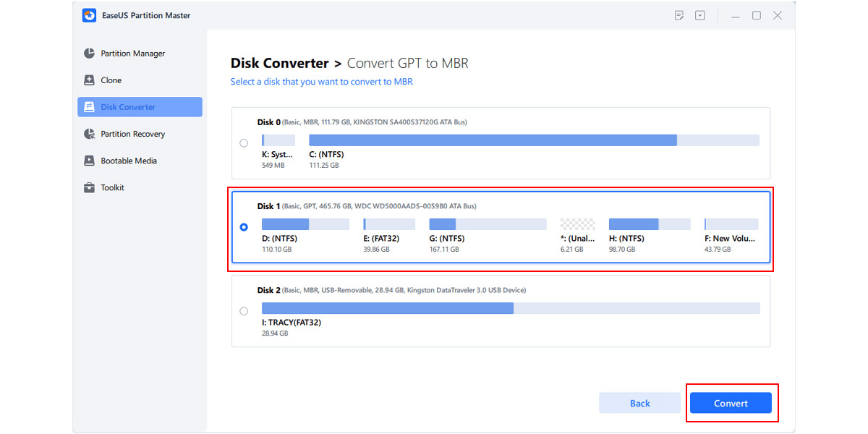868x434 pixels.
Task: Open the feedback note icon in title bar
Action: pos(679,15)
